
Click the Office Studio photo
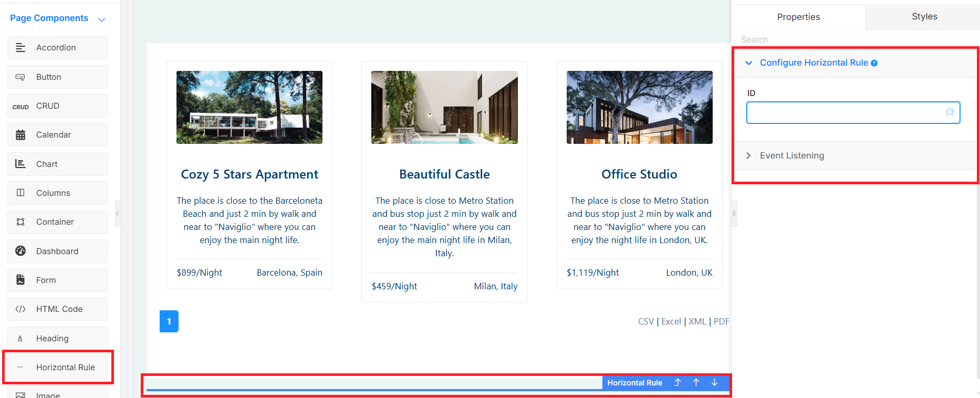click(640, 107)
